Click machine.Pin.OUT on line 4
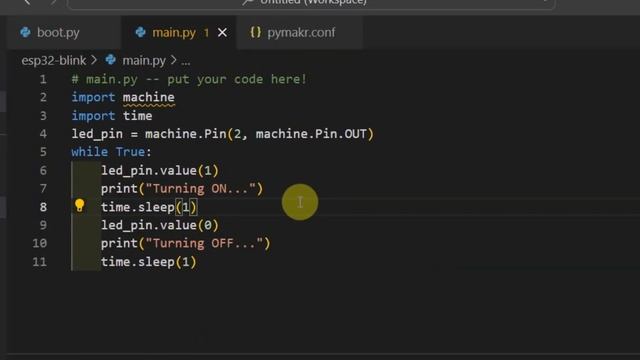This screenshot has width=640, height=360. [x=311, y=134]
